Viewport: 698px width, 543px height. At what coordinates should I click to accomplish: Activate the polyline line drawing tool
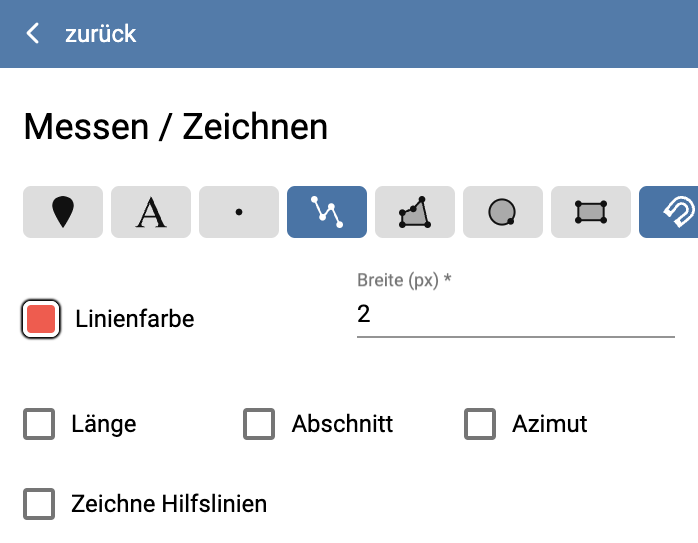(326, 212)
